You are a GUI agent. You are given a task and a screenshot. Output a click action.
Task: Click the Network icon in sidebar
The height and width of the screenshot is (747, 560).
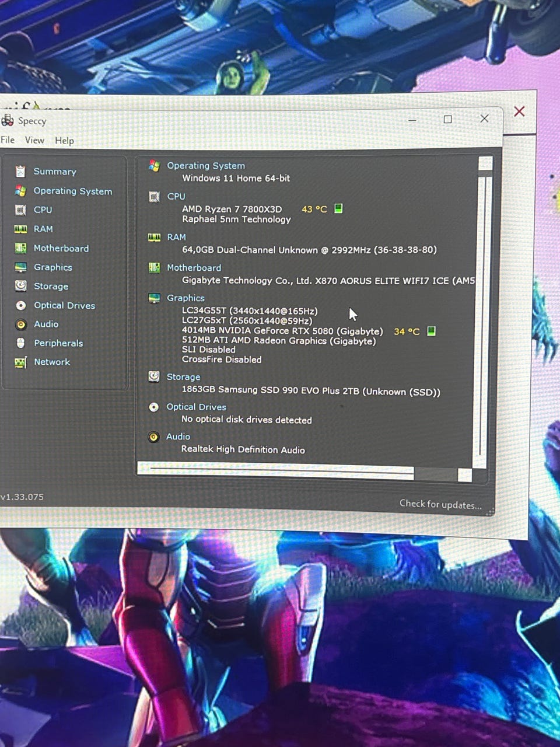pyautogui.click(x=20, y=362)
